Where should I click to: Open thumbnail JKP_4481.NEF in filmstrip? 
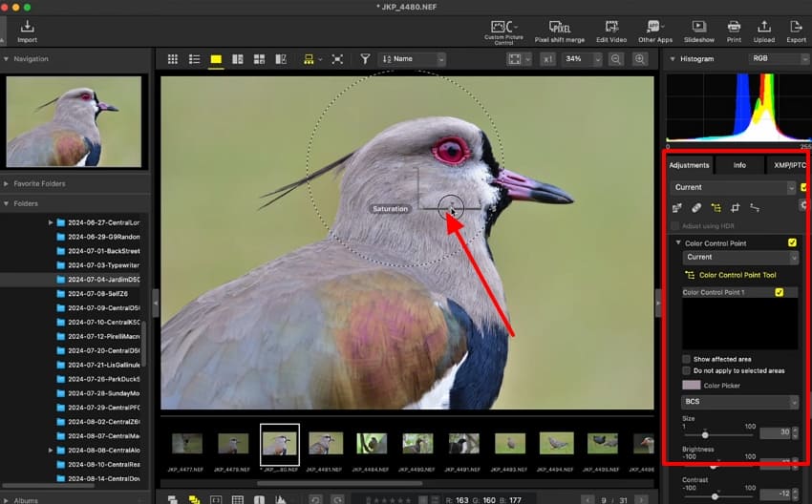[x=326, y=444]
